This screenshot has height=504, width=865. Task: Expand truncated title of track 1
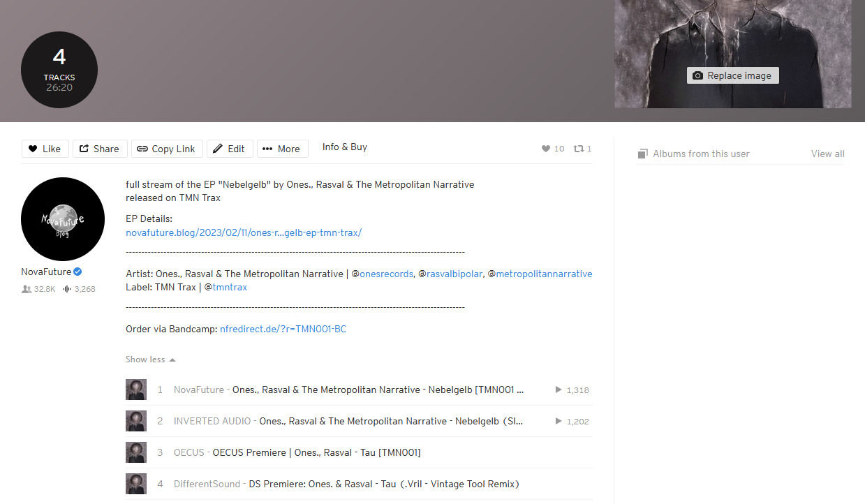click(519, 390)
